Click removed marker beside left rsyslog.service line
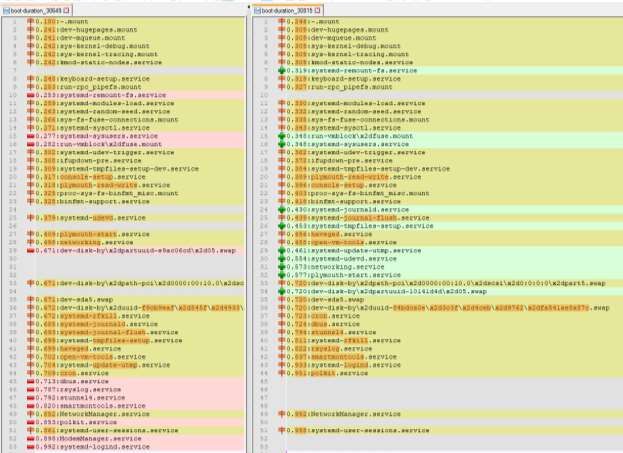 click(x=31, y=390)
